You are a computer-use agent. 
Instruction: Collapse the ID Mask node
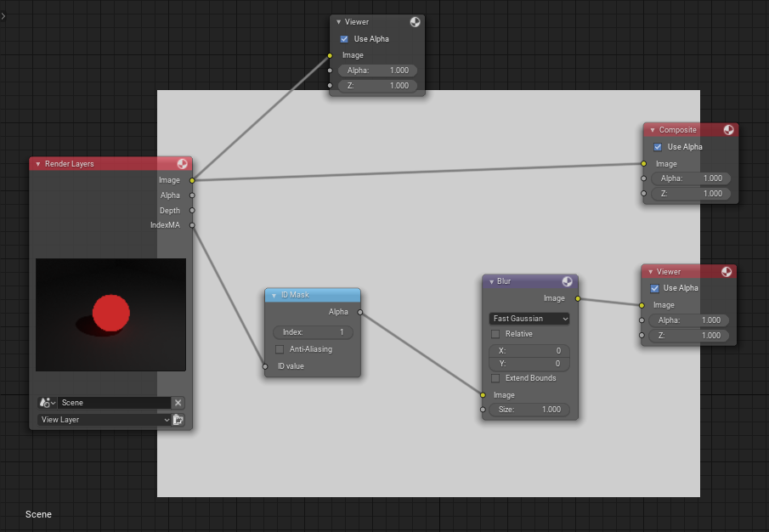coord(274,295)
